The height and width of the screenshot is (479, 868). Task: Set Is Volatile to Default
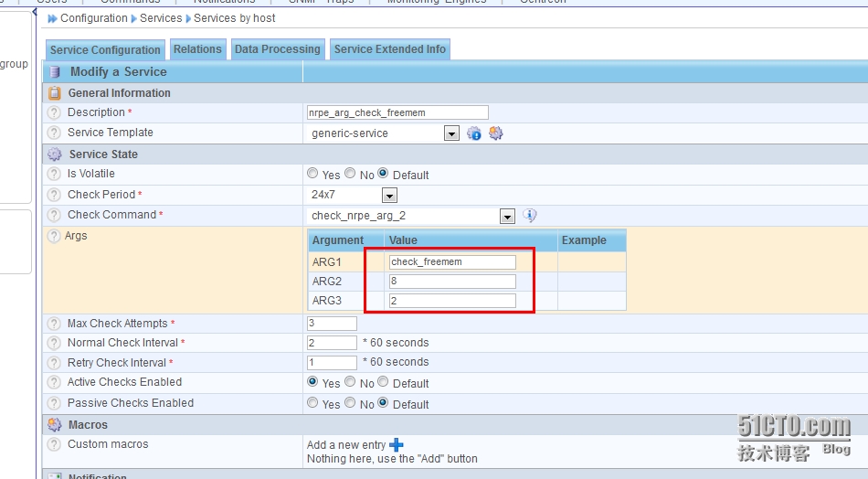(383, 174)
